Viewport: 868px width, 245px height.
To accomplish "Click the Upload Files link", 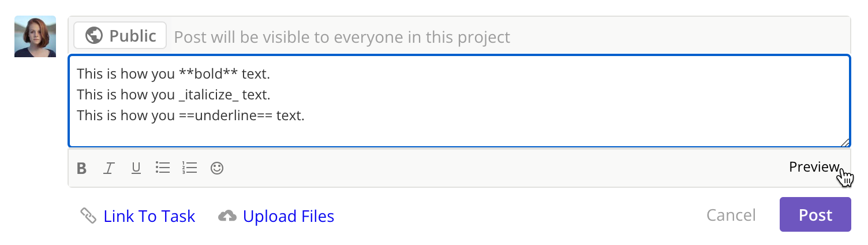I will point(288,216).
